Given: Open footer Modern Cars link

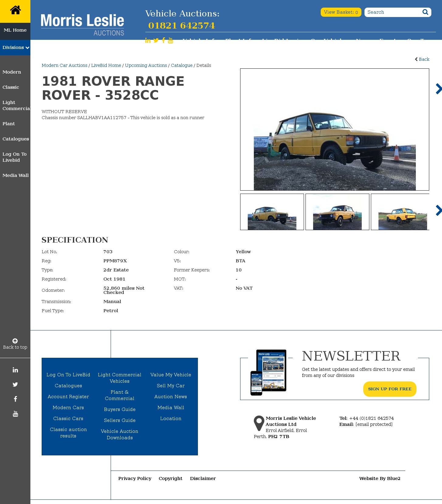Looking at the screenshot, I should [68, 408].
